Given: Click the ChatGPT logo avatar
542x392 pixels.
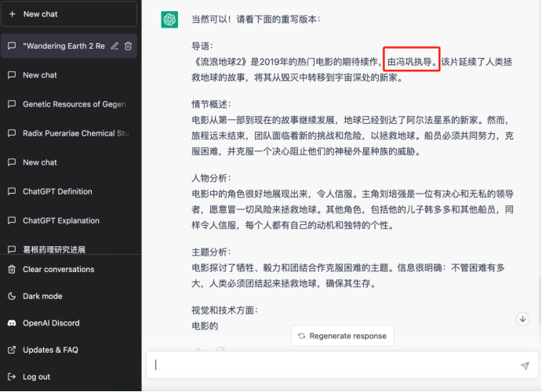Looking at the screenshot, I should pos(169,20).
